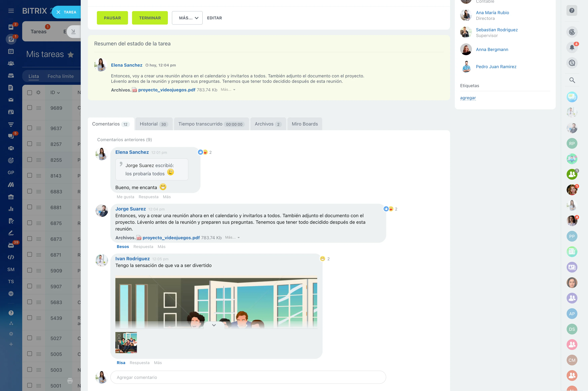Open the notifications bell icon

pyautogui.click(x=572, y=48)
